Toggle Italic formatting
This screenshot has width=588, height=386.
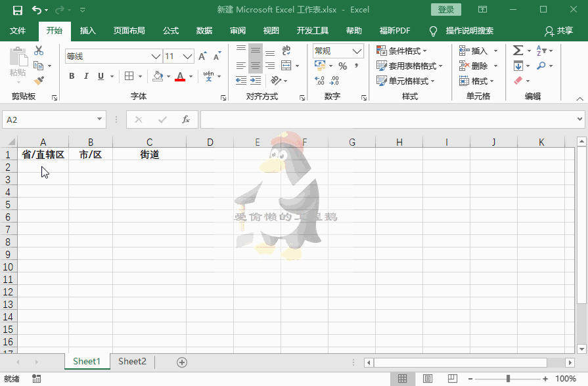[x=86, y=76]
